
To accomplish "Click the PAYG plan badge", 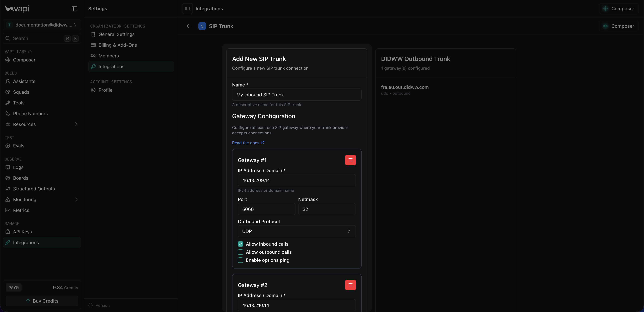I will click(13, 288).
